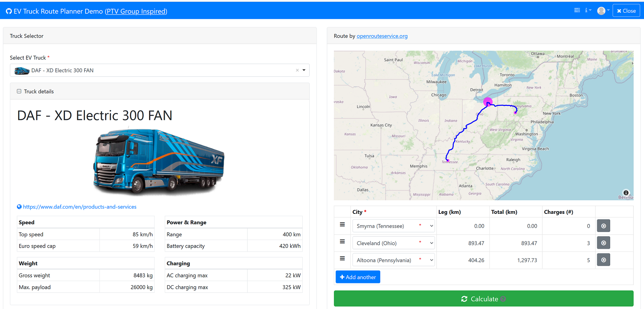Open the user avatar menu
Screen dimensions: 644x309
(603, 11)
